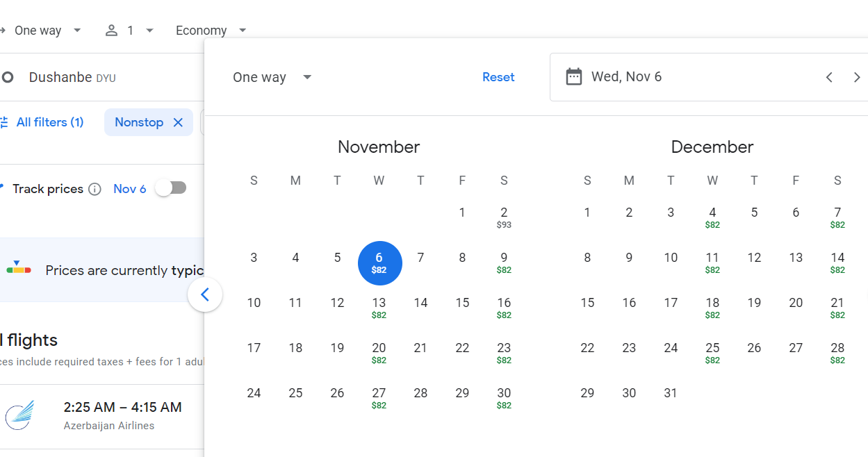Click the passenger count person icon
This screenshot has width=868, height=457.
111,31
